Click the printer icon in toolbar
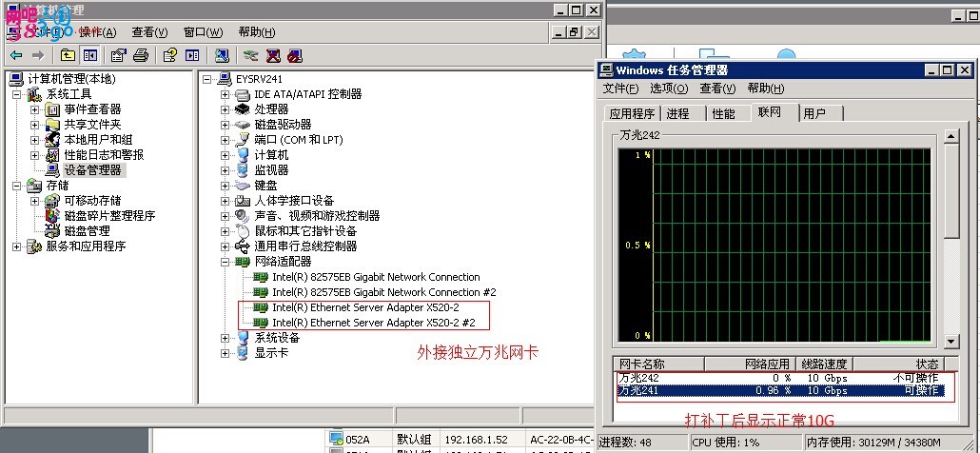The width and height of the screenshot is (980, 453). (141, 55)
